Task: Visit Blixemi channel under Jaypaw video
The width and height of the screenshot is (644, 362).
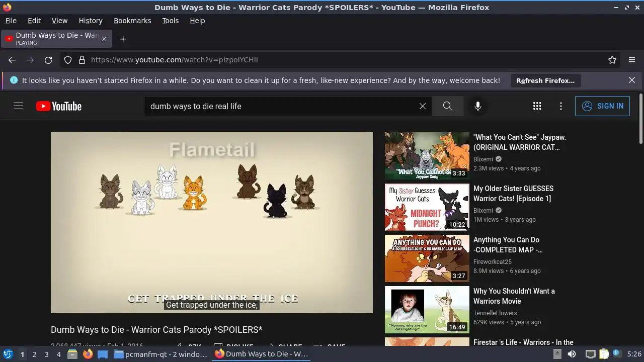Action: tap(483, 159)
